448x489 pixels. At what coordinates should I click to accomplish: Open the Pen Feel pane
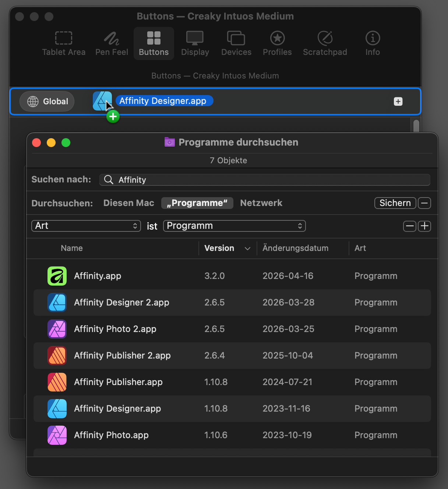tap(112, 43)
